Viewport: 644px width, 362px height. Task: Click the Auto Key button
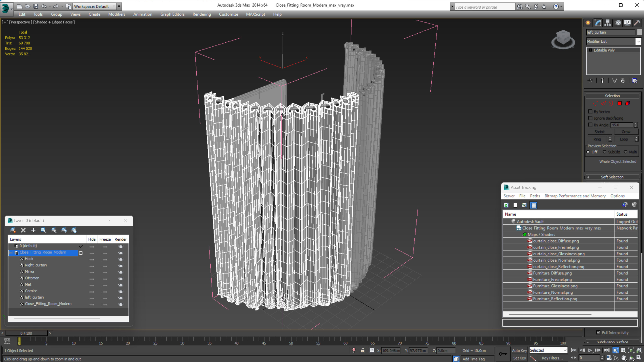coord(519,350)
